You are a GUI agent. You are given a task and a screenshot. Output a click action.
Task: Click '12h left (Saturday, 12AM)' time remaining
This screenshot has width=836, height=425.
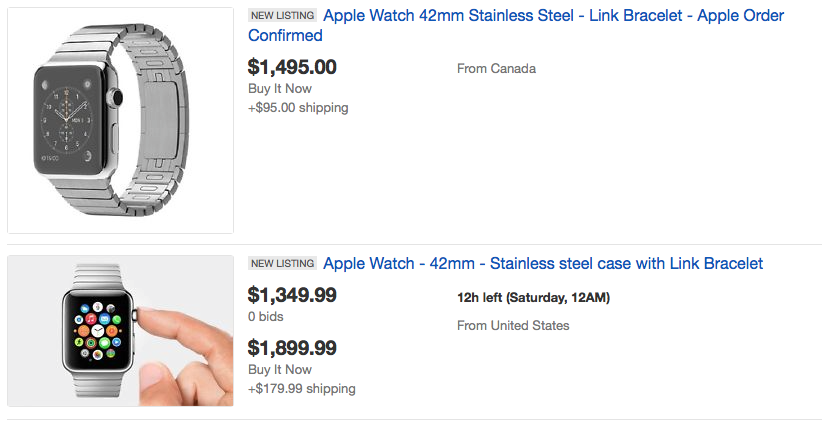pyautogui.click(x=533, y=298)
